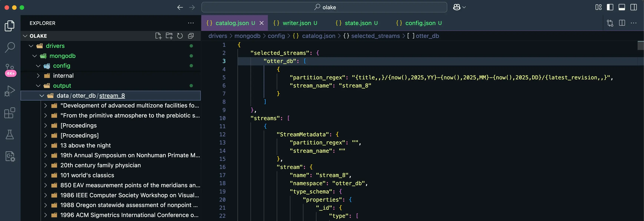Viewport: 644px width, 221px height.
Task: Switch to the writer.json tab
Action: tap(297, 23)
